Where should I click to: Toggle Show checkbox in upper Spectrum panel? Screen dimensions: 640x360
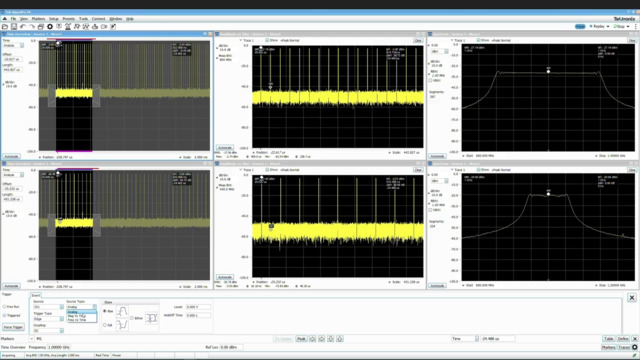(478, 40)
